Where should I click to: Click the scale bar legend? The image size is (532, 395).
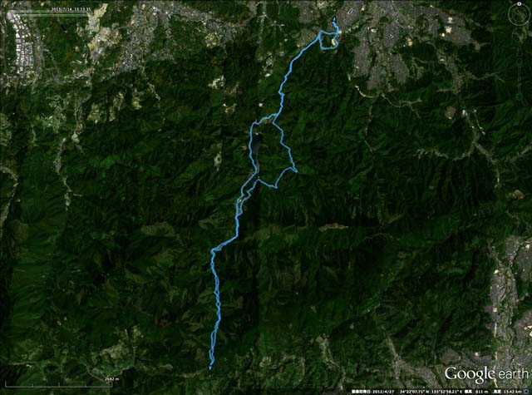click(58, 383)
